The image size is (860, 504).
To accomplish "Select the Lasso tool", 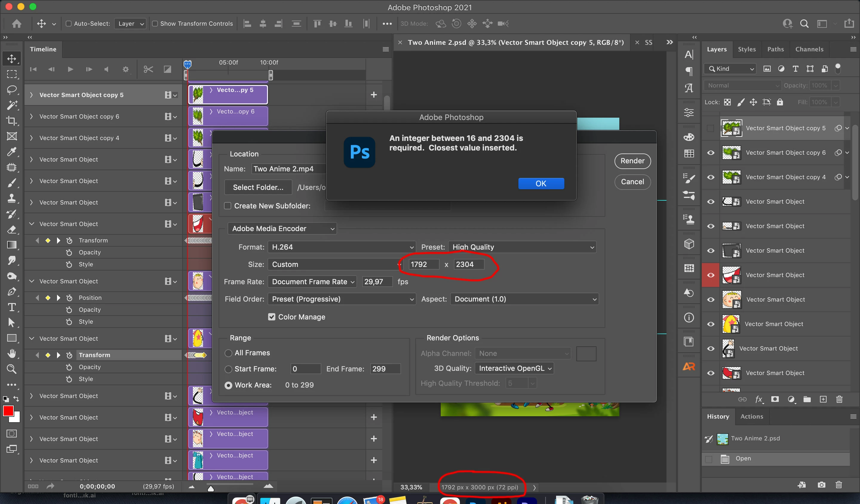I will 12,89.
